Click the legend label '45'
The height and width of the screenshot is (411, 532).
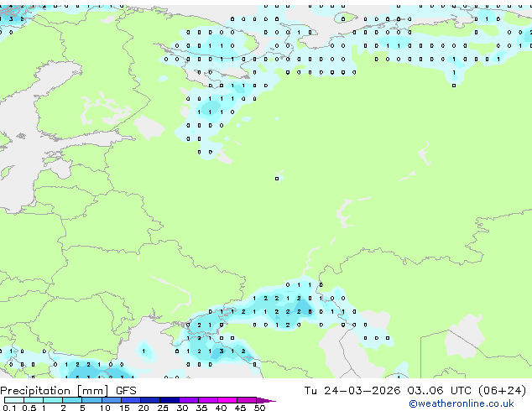240,408
